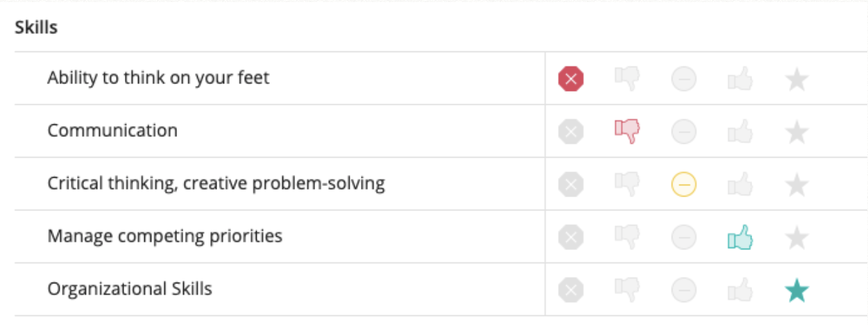Select star rating for Ability to think on your feet

tap(797, 79)
